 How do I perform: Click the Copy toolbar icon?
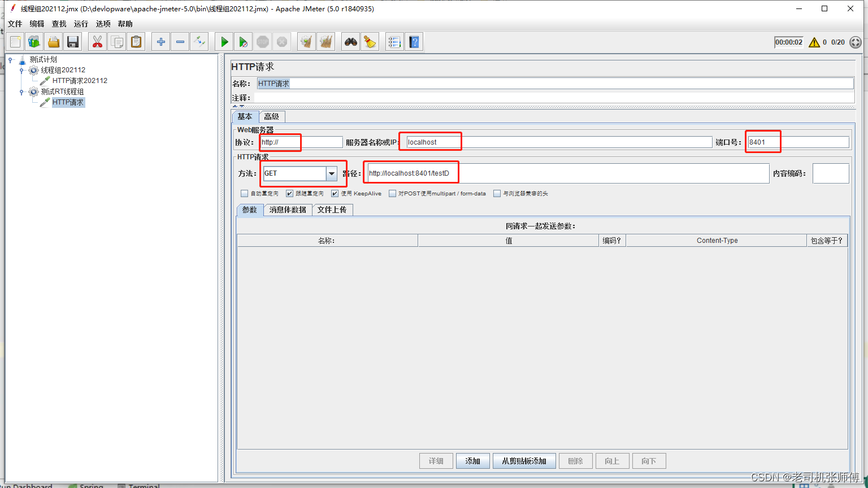[117, 42]
